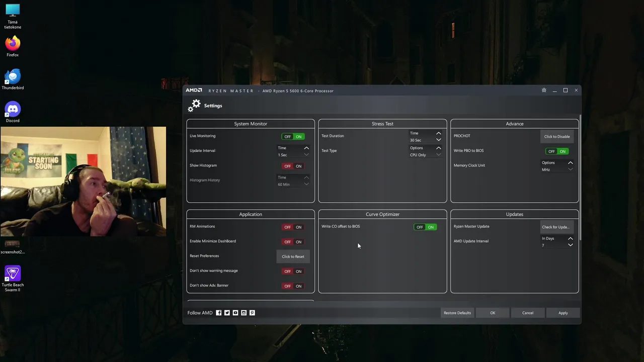
Task: Increase Test Duration with up arrow
Action: point(439,133)
